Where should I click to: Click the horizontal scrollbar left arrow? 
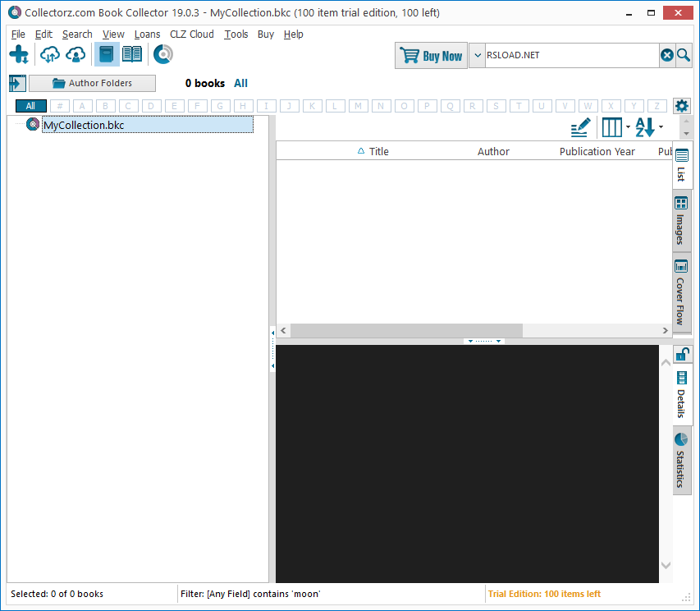(283, 330)
